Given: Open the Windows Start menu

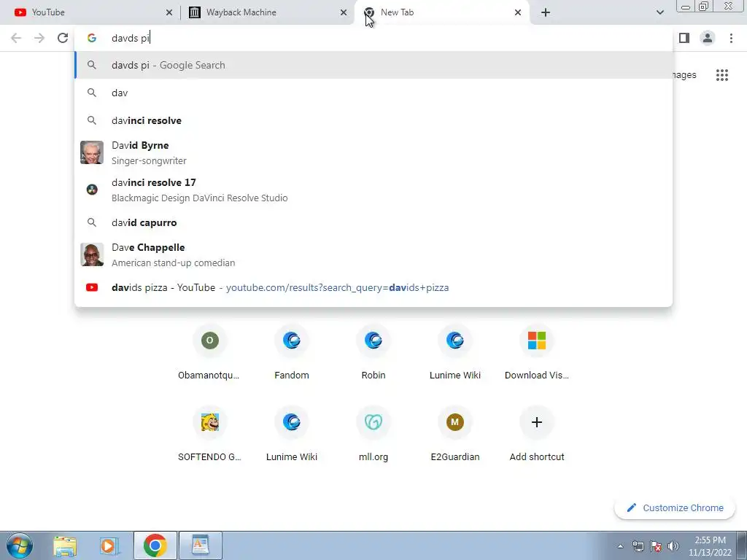Looking at the screenshot, I should tap(19, 545).
